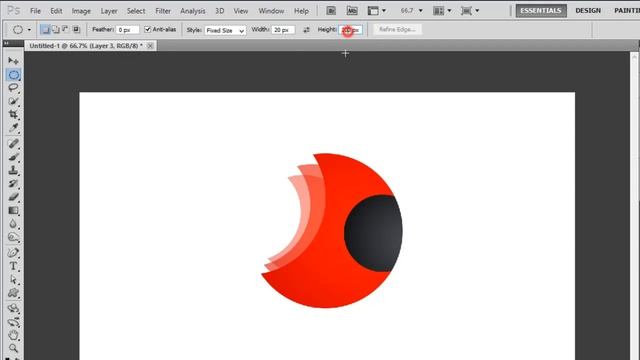Open the Select menu
Viewport: 640px width, 360px height.
pos(136,11)
